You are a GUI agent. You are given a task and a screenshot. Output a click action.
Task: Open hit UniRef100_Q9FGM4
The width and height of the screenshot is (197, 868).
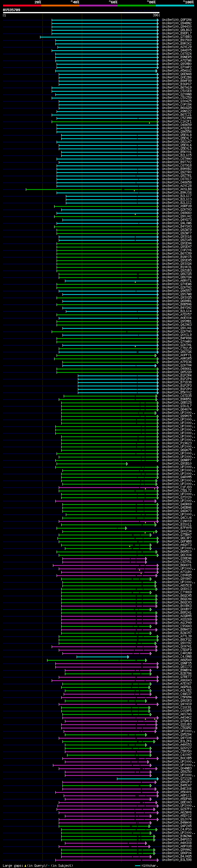tap(176, 20)
